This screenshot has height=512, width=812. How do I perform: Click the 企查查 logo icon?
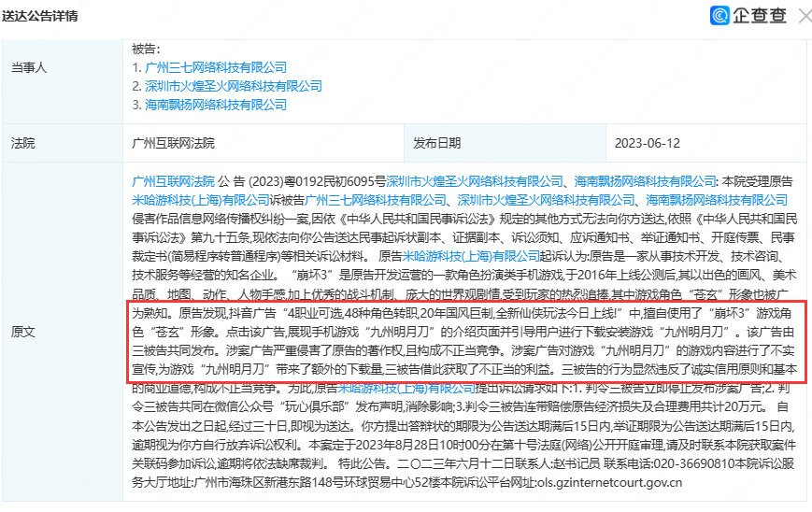pyautogui.click(x=719, y=16)
